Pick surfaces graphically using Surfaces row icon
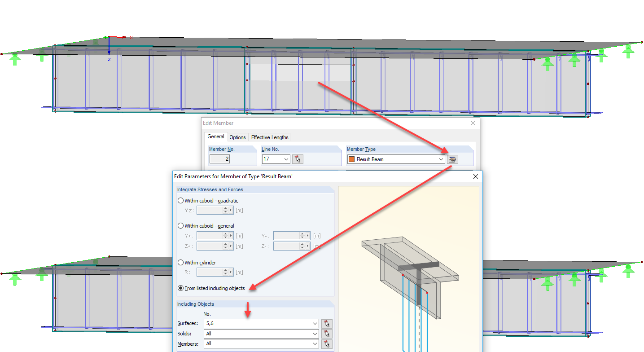The height and width of the screenshot is (352, 644). 327,324
